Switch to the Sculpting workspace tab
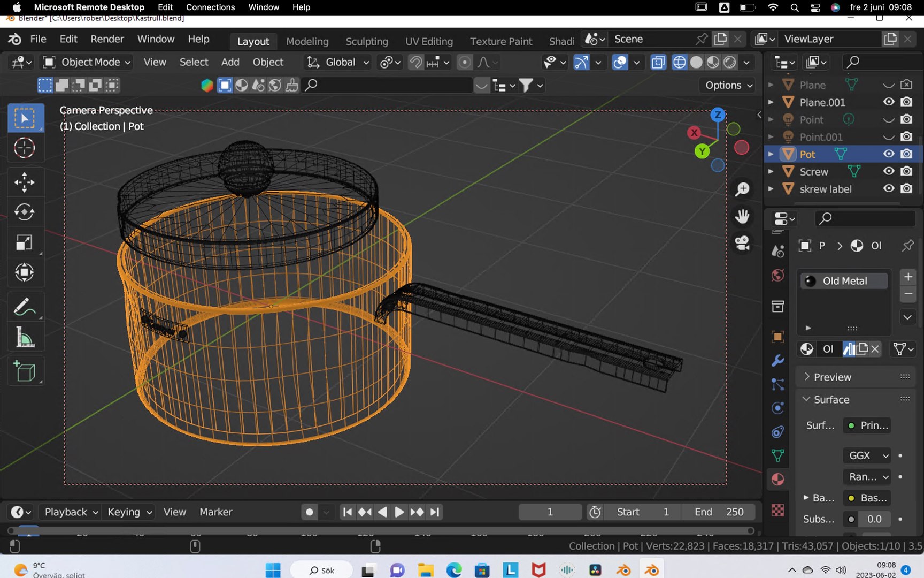This screenshot has height=578, width=924. (367, 41)
